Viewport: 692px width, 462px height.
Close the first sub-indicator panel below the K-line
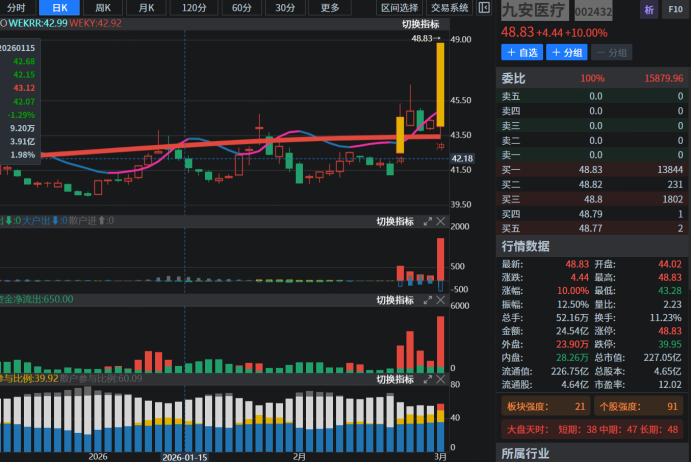tap(441, 221)
